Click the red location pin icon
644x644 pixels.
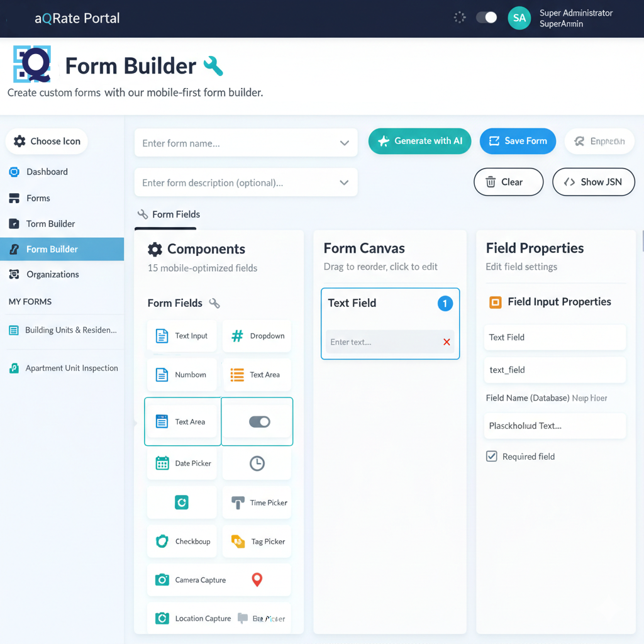[257, 579]
